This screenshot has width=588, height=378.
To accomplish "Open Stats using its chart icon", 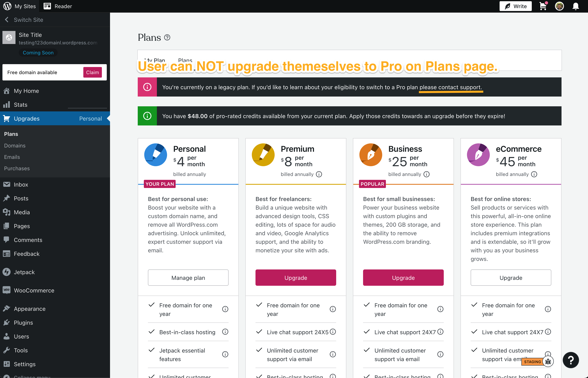I will point(7,104).
